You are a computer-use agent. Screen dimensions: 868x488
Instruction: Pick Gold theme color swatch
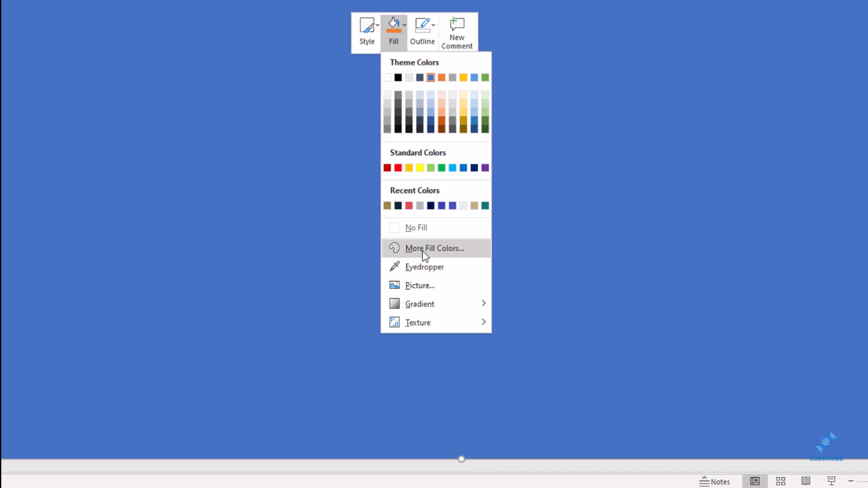(x=463, y=78)
